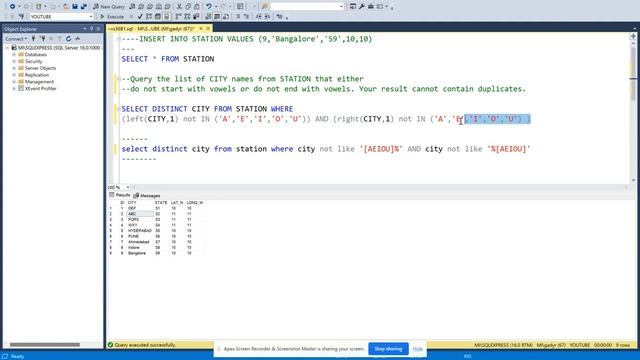Toggle the Results to Grid icon

pyautogui.click(x=217, y=17)
